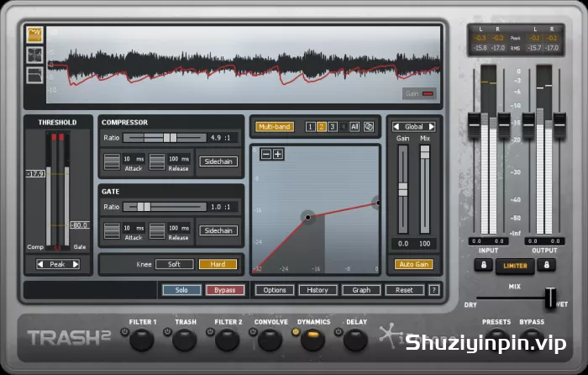Zoom out the curve graph with minus
The image size is (588, 375).
266,154
